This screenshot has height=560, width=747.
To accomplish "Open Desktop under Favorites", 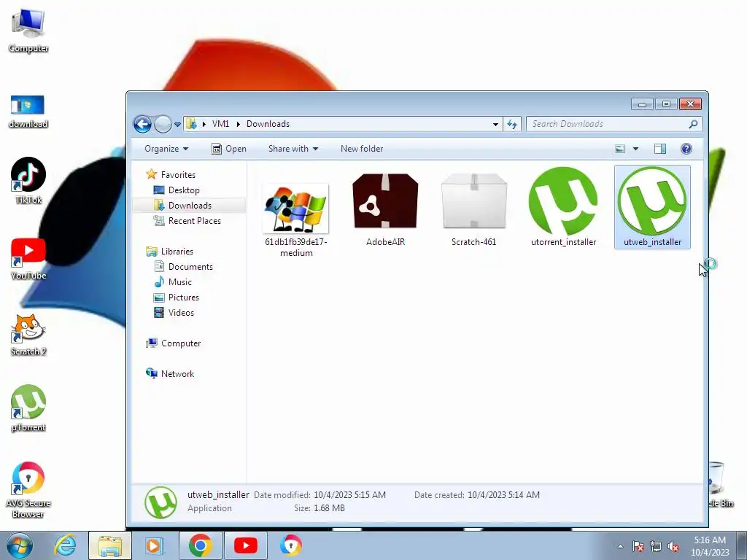I will pos(184,190).
